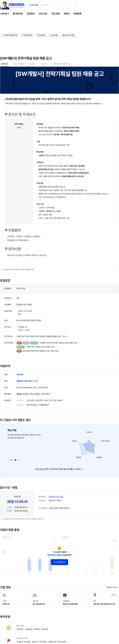This screenshot has width=119, height=644.
Task: Open the JOB 찾기 menu
Action: pos(4,14)
